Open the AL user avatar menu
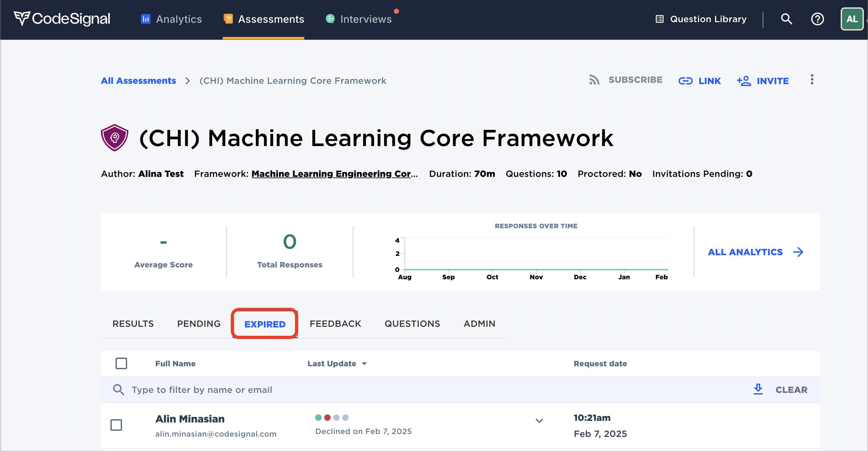868x452 pixels. click(x=852, y=19)
